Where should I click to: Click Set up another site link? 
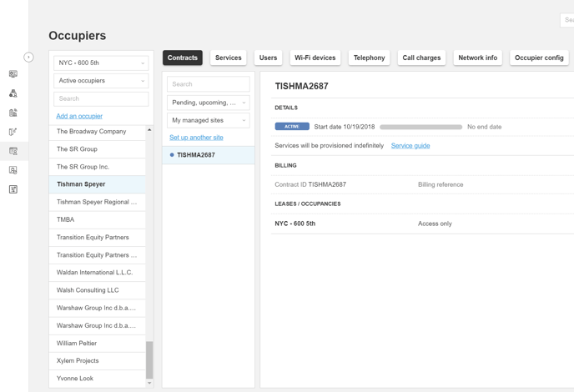pyautogui.click(x=196, y=138)
